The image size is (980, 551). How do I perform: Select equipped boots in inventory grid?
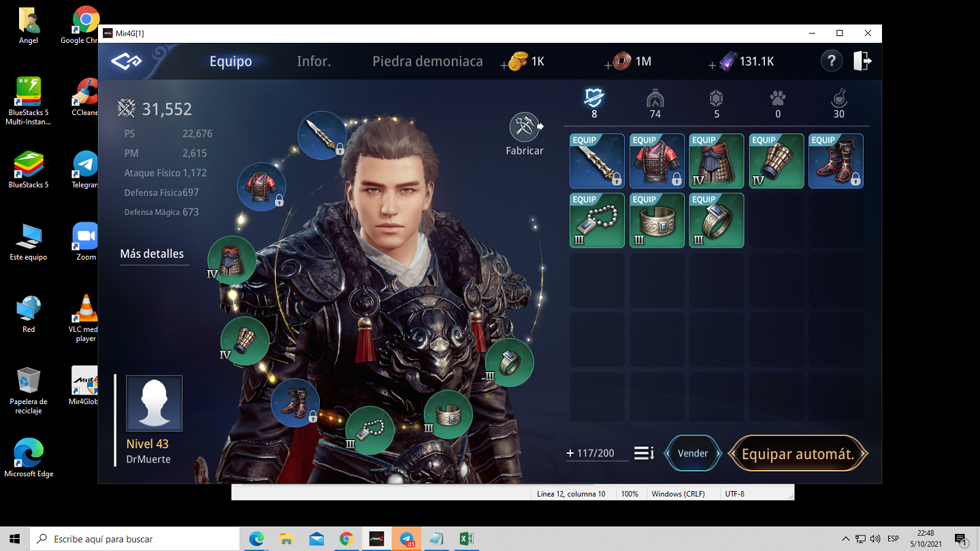(836, 161)
